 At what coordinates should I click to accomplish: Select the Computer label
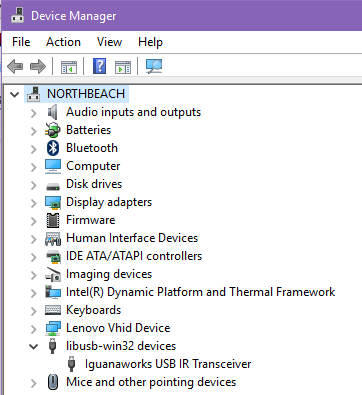93,166
